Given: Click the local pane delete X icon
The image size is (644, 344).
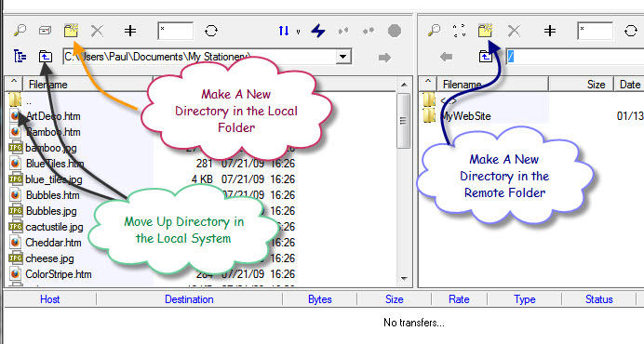Looking at the screenshot, I should [x=97, y=31].
